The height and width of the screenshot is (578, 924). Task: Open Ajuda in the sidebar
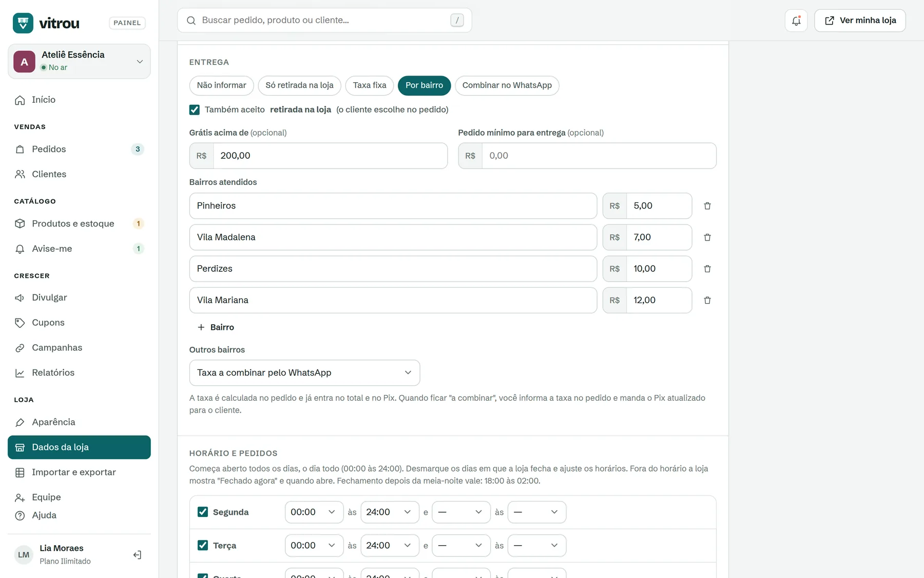coord(79,515)
